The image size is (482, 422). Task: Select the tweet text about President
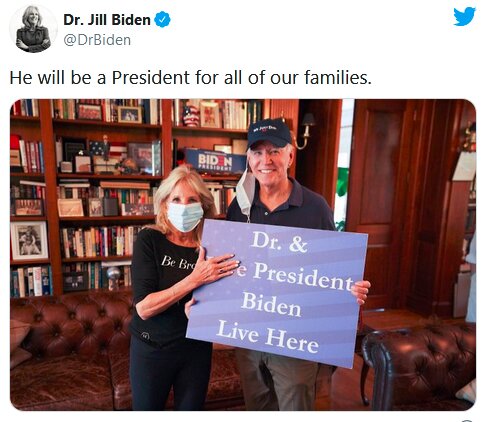[190, 78]
